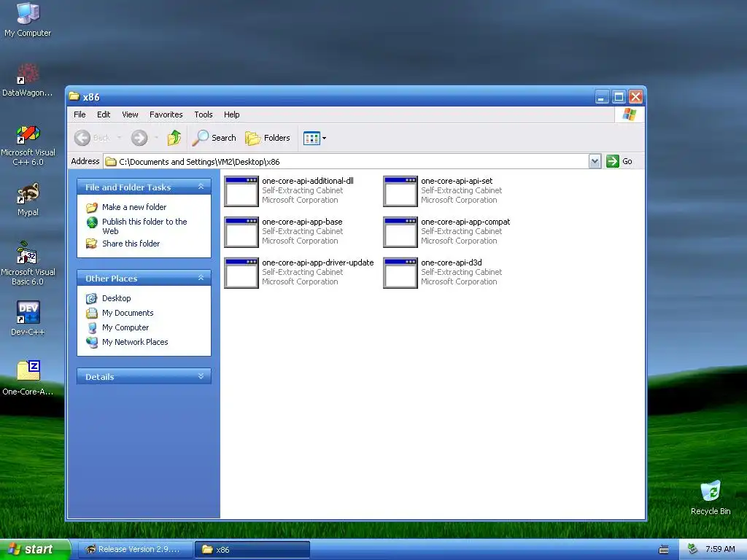Open the Edit menu
Screen dimensions: 747x560
[x=104, y=114]
